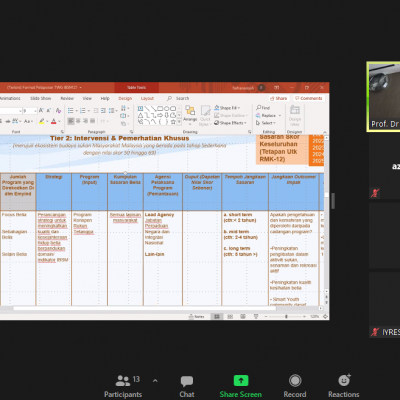Open the Change Case Aa dropdown
Image resolution: width=400 pixels, height=400 pixels.
(x=29, y=121)
